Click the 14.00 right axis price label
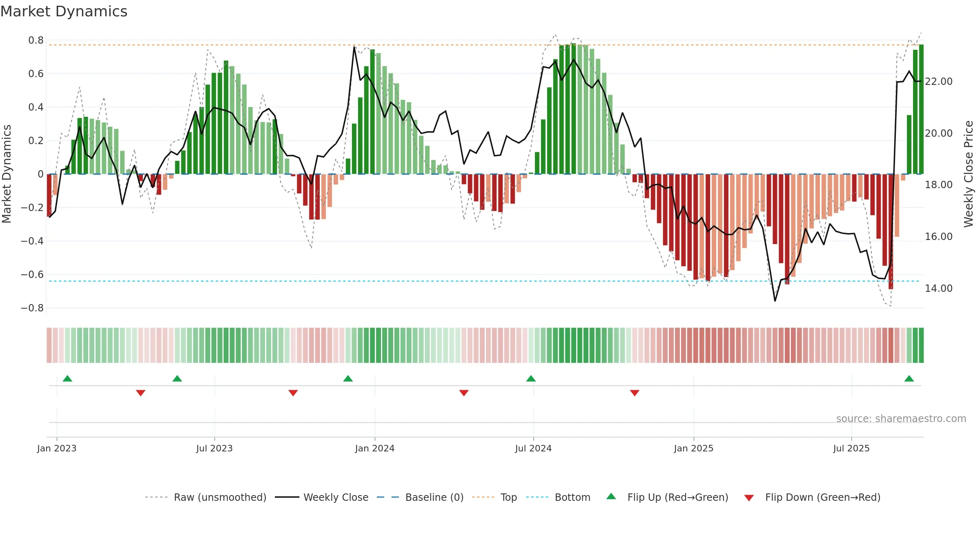This screenshot has height=551, width=980. click(939, 289)
